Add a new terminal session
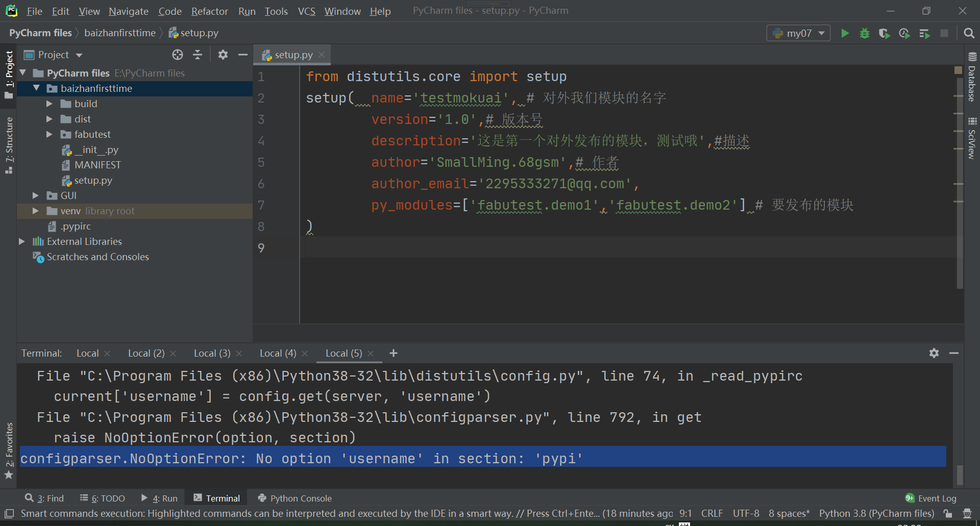Screen dimensions: 980x526 (394, 353)
